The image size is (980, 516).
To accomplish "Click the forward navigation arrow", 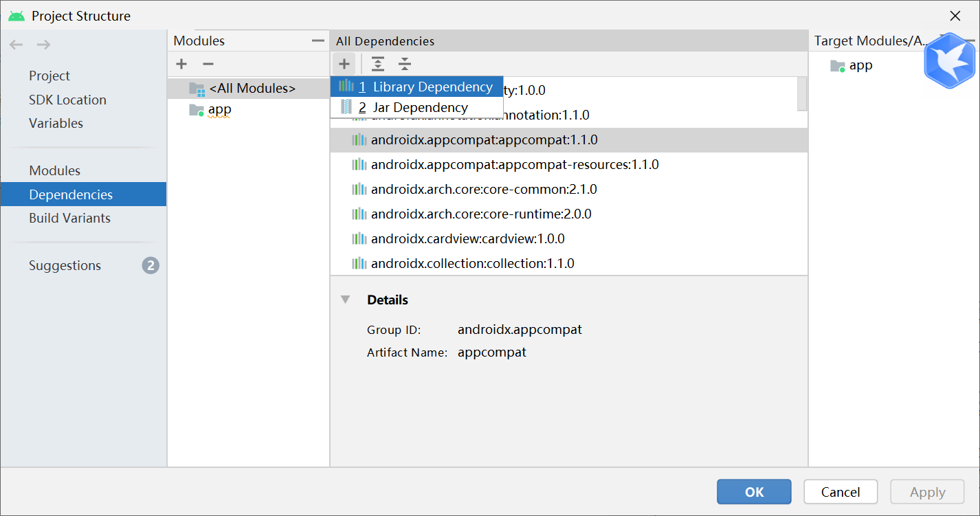I will pos(43,45).
